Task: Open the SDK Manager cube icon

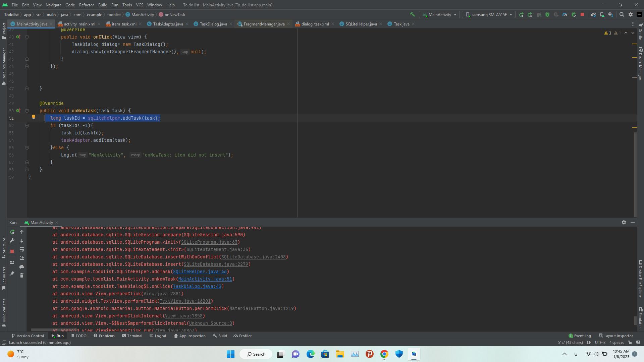Action: 611,14
